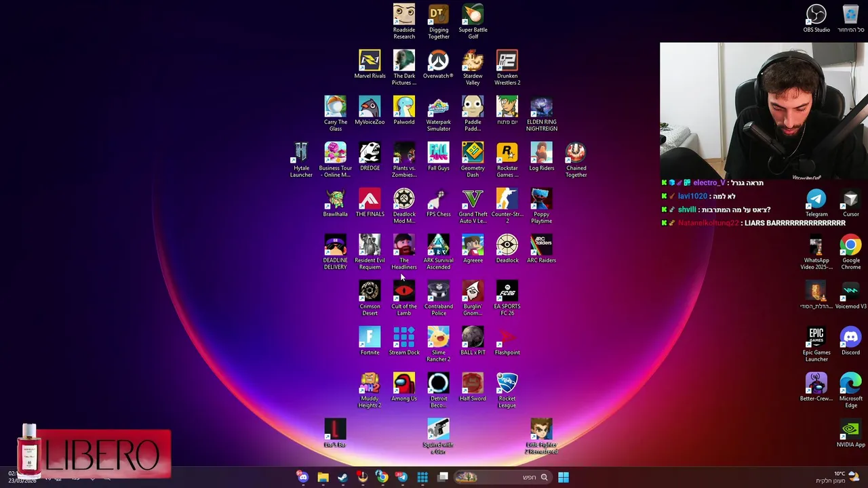The image size is (868, 488).
Task: Open the Rocket League icon
Action: [507, 390]
